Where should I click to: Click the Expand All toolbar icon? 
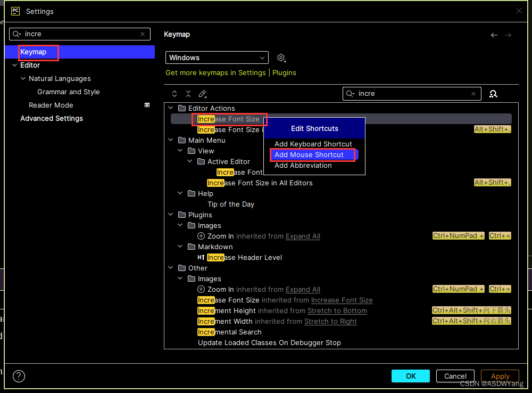click(174, 94)
